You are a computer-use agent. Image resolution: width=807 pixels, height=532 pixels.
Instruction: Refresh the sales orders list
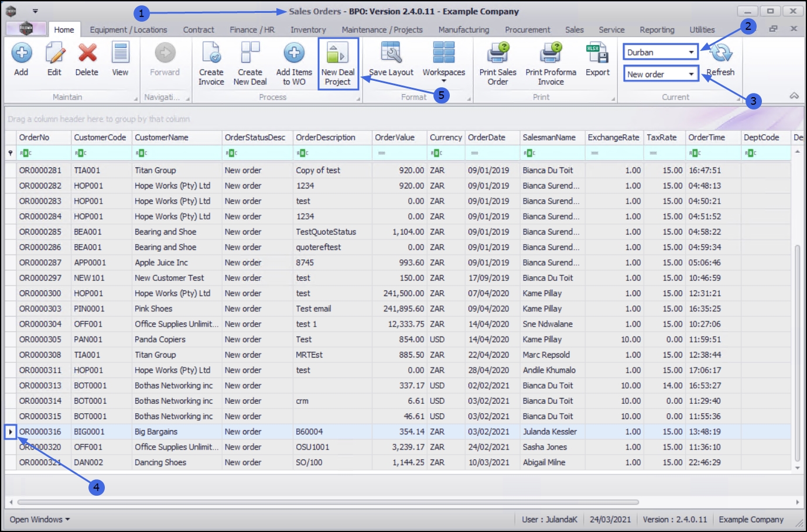[x=720, y=53]
